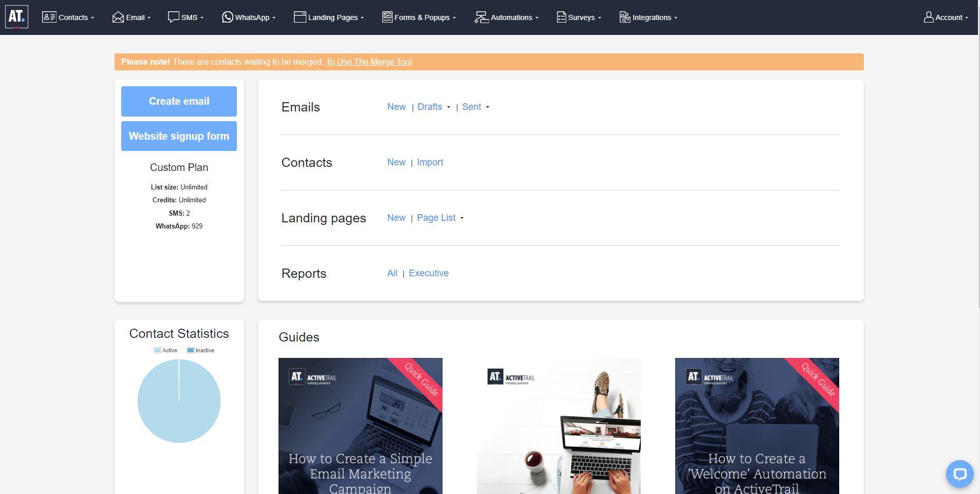Click the Landing Pages icon in the navbar
This screenshot has height=494, width=980.
(300, 16)
